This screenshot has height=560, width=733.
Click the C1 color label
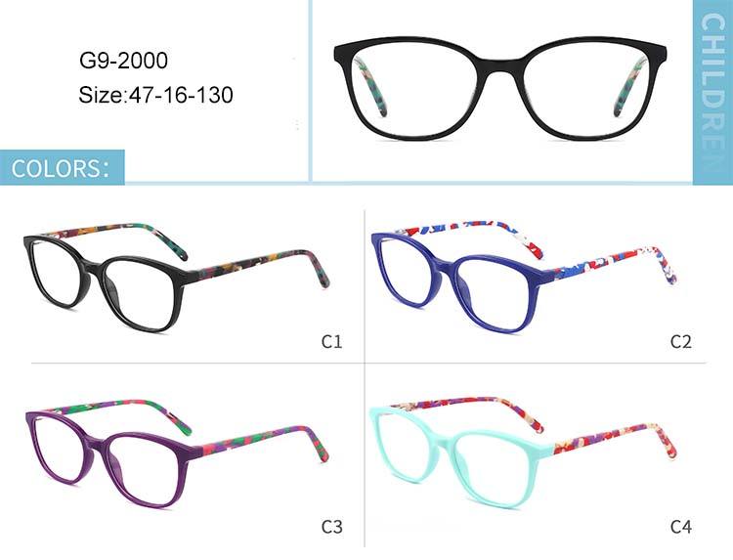(x=331, y=342)
